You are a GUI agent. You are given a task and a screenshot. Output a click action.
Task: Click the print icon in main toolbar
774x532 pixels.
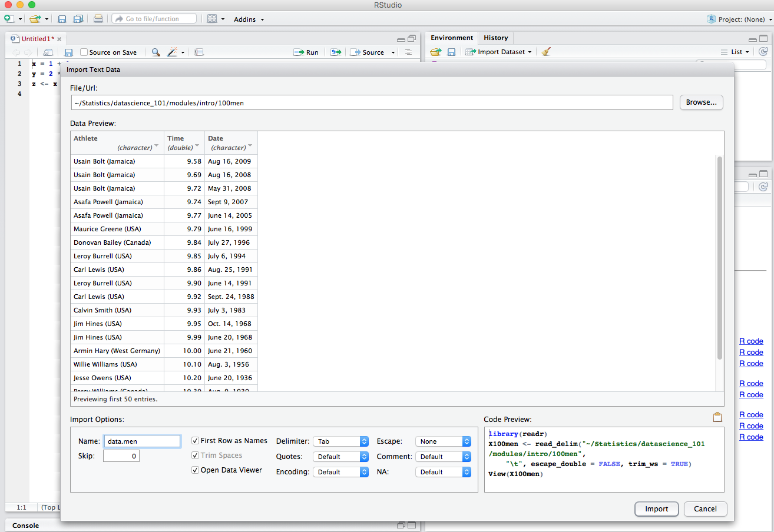(x=98, y=19)
